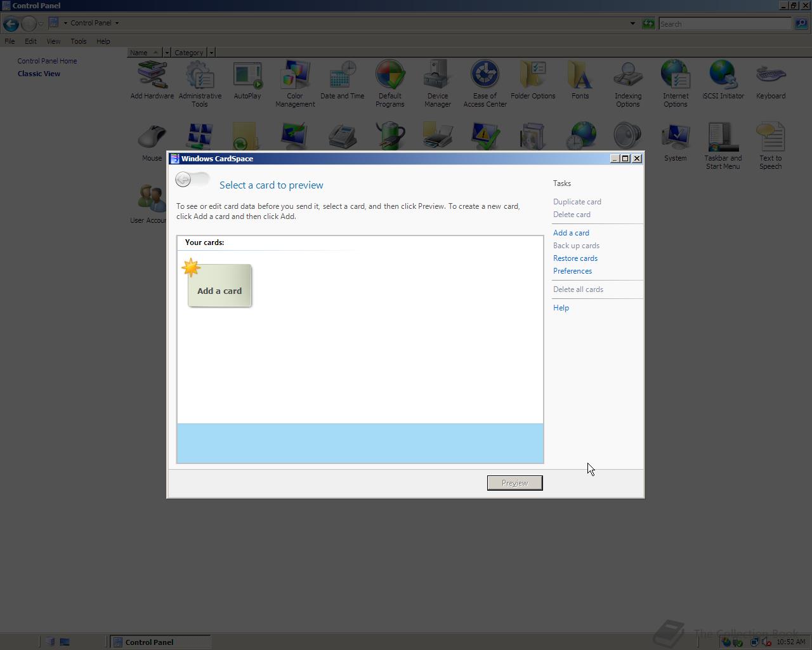The image size is (812, 650).
Task: Open the System icon
Action: tap(676, 142)
